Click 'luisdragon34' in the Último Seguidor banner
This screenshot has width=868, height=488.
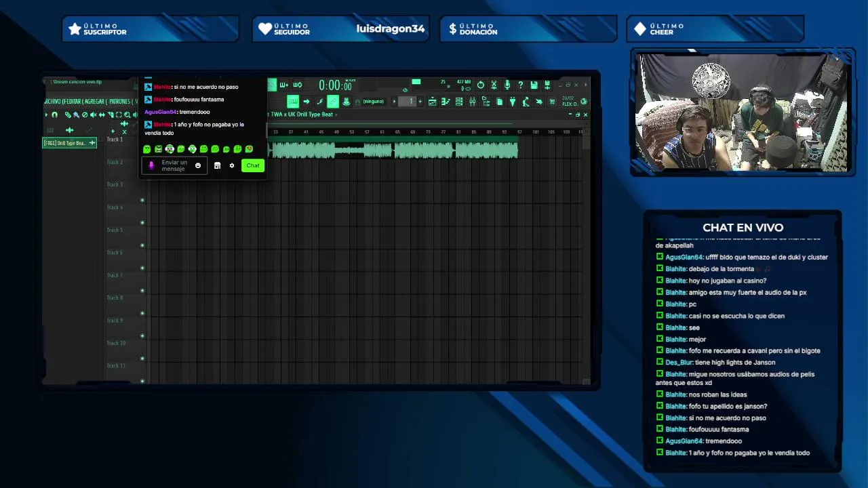(x=391, y=28)
